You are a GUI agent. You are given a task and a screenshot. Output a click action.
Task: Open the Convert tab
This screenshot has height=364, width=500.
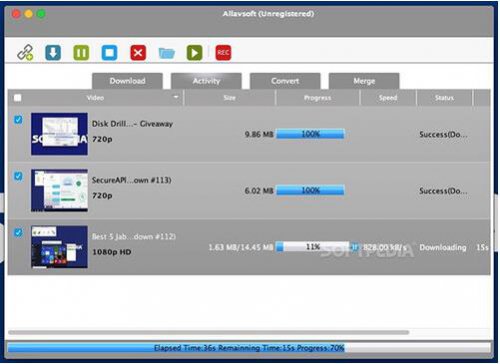click(x=285, y=81)
